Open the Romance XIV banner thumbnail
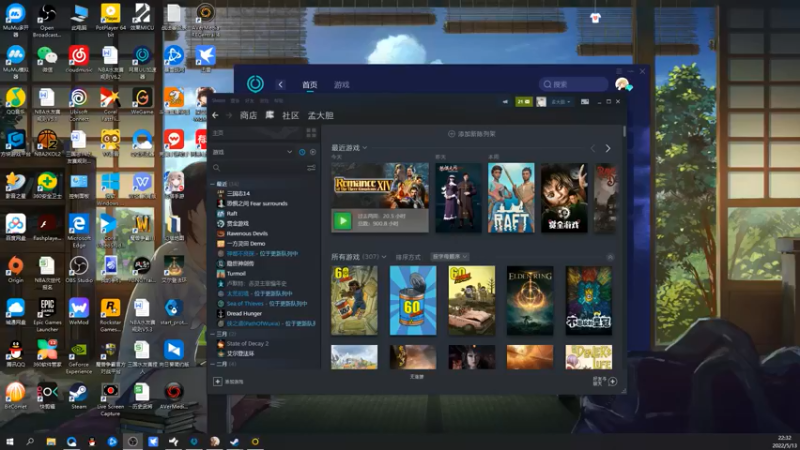The image size is (800, 450). [380, 185]
